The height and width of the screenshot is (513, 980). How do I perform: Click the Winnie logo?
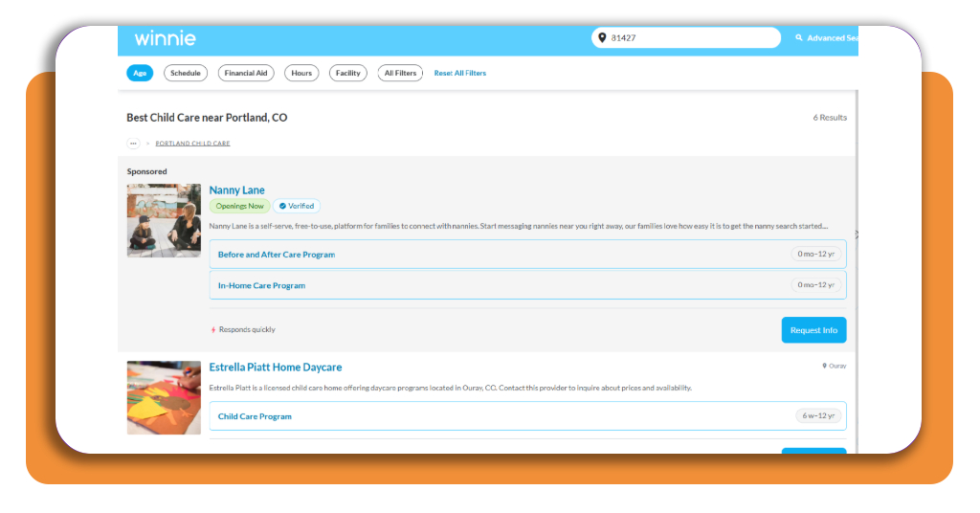coord(165,38)
